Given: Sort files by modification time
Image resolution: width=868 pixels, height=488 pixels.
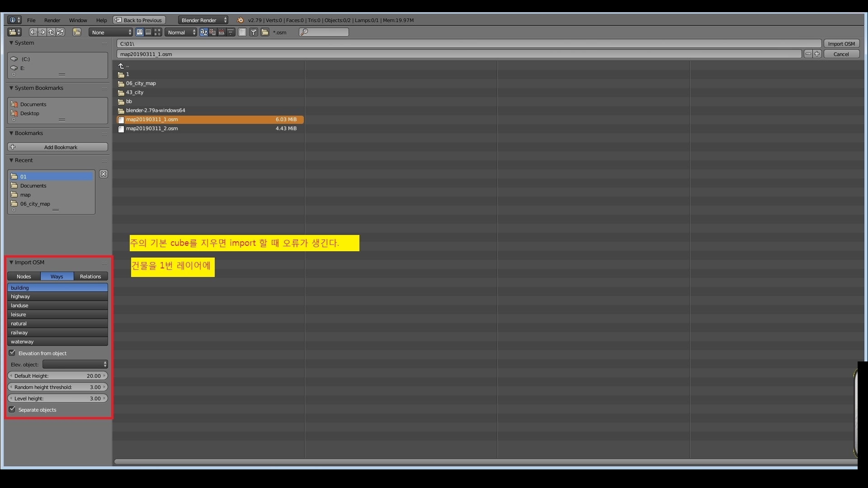Looking at the screenshot, I should pos(222,32).
